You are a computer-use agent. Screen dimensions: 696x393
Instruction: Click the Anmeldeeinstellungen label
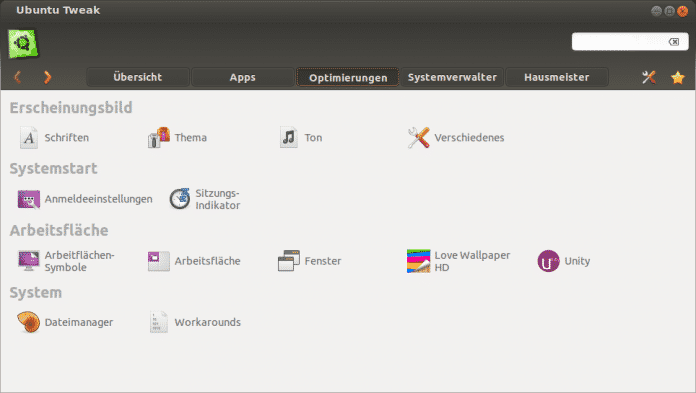pyautogui.click(x=99, y=199)
